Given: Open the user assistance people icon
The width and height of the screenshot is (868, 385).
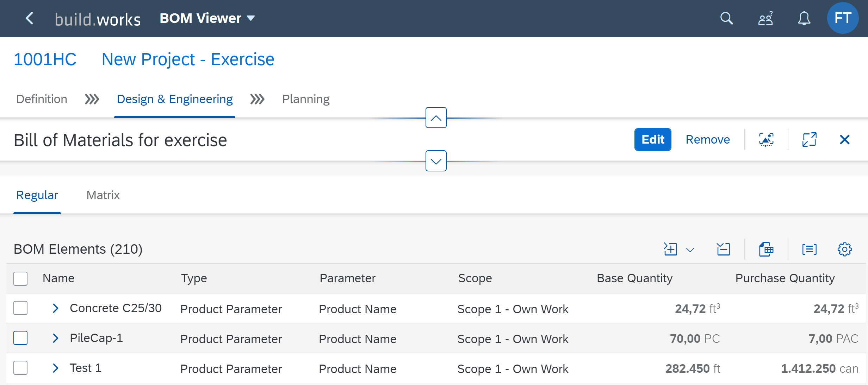Looking at the screenshot, I should [x=765, y=18].
